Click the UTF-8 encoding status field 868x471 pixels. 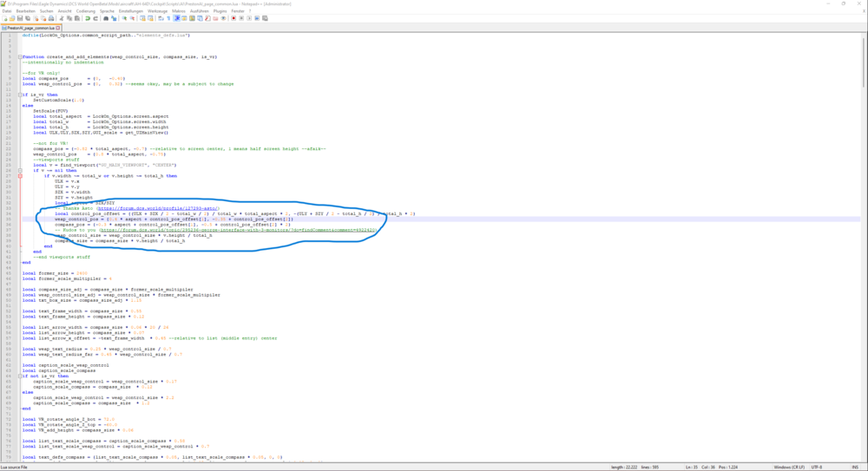pyautogui.click(x=819, y=468)
